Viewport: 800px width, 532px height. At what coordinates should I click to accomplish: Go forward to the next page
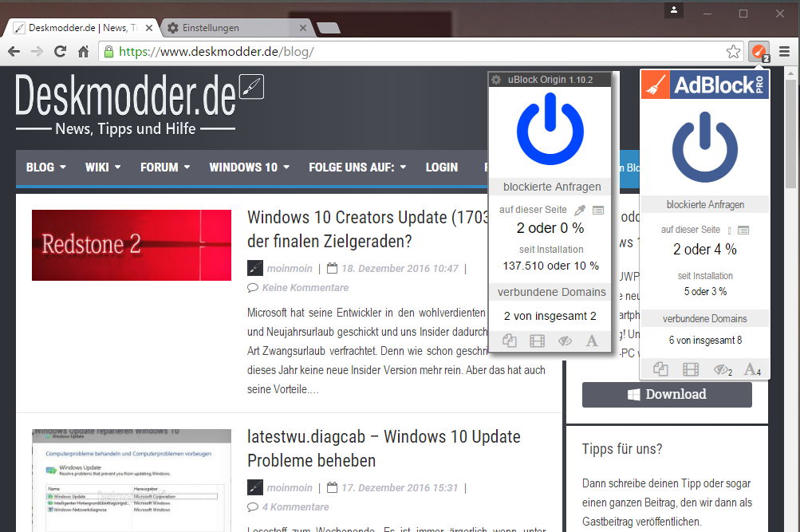coord(37,52)
